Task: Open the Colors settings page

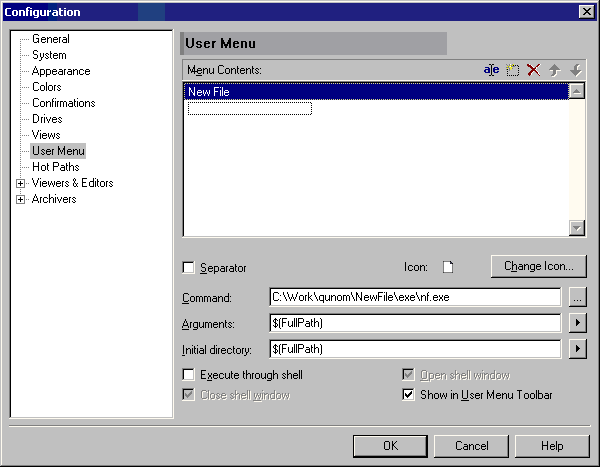Action: 47,87
